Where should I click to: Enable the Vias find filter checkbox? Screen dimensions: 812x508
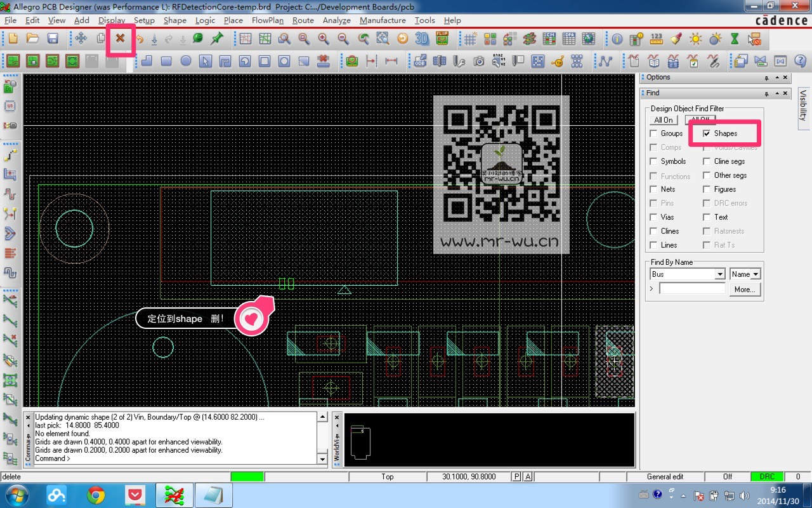[653, 217]
